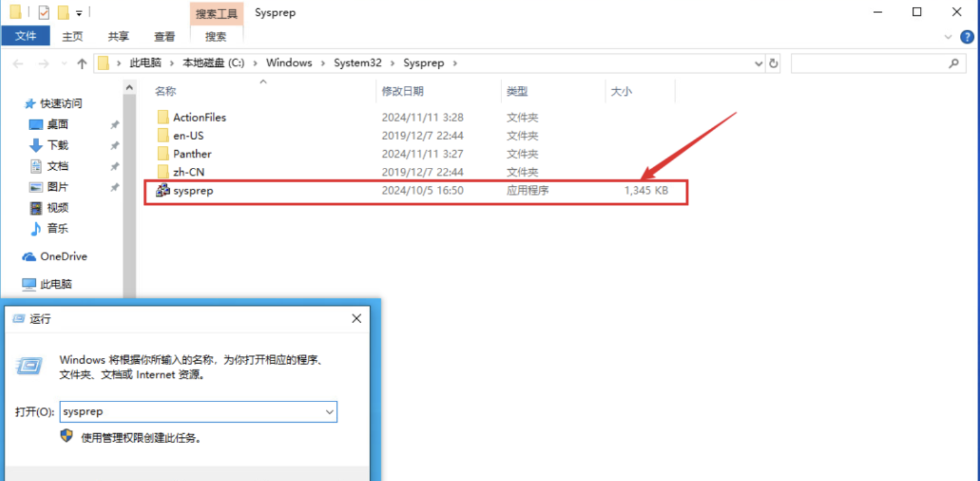Open the quick access toolbar customize dropdown
980x481 pixels.
(x=79, y=13)
